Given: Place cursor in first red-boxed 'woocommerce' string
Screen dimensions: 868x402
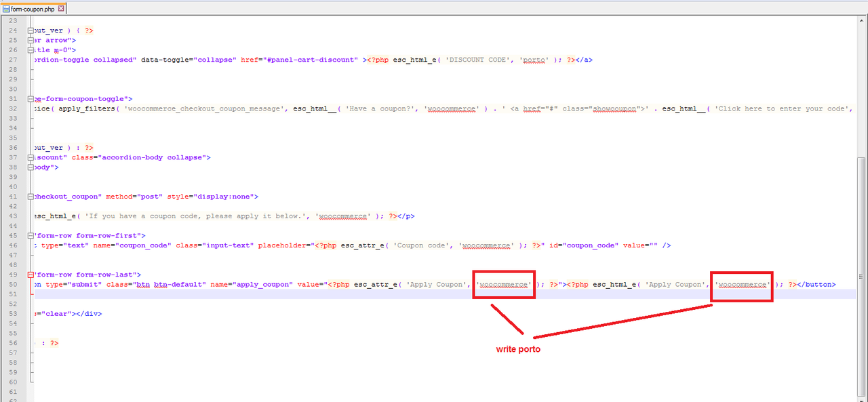Looking at the screenshot, I should point(504,285).
